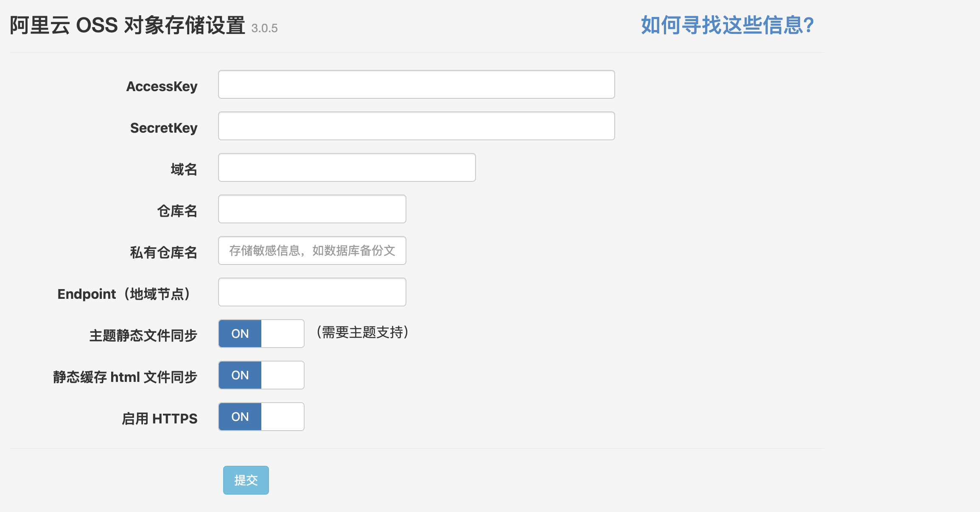
Task: Disable the 启用 HTTPS switch
Action: (x=261, y=417)
